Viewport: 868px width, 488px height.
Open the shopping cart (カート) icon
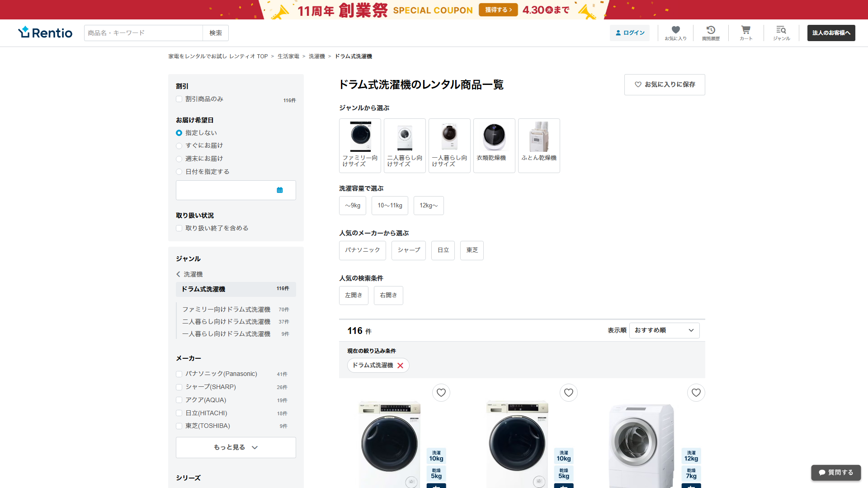(745, 33)
